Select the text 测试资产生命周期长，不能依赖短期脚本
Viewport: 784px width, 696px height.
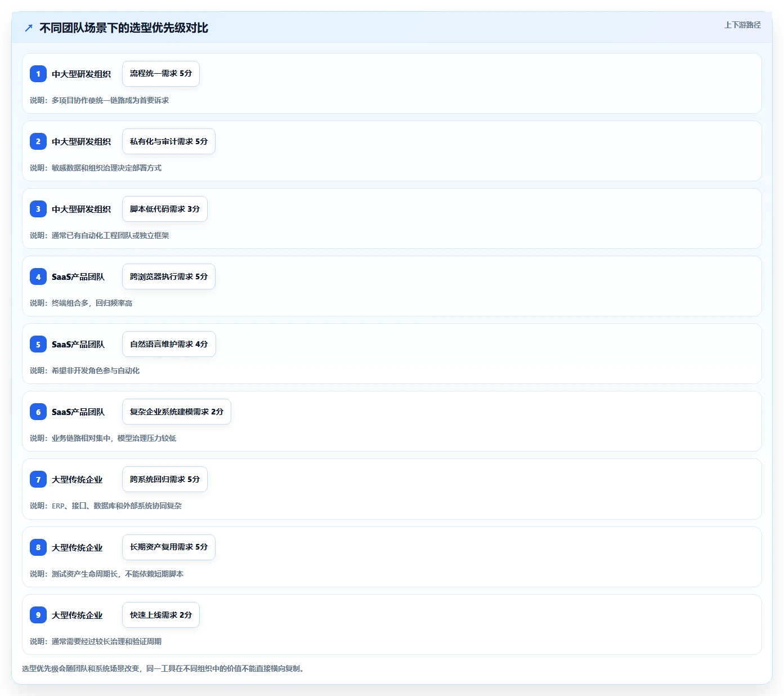pyautogui.click(x=118, y=574)
